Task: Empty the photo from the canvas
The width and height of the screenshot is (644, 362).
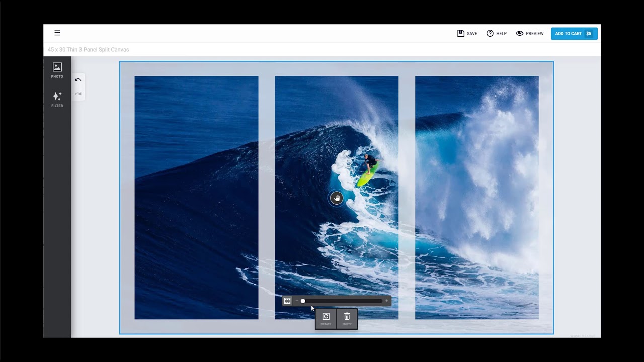Action: click(x=347, y=319)
